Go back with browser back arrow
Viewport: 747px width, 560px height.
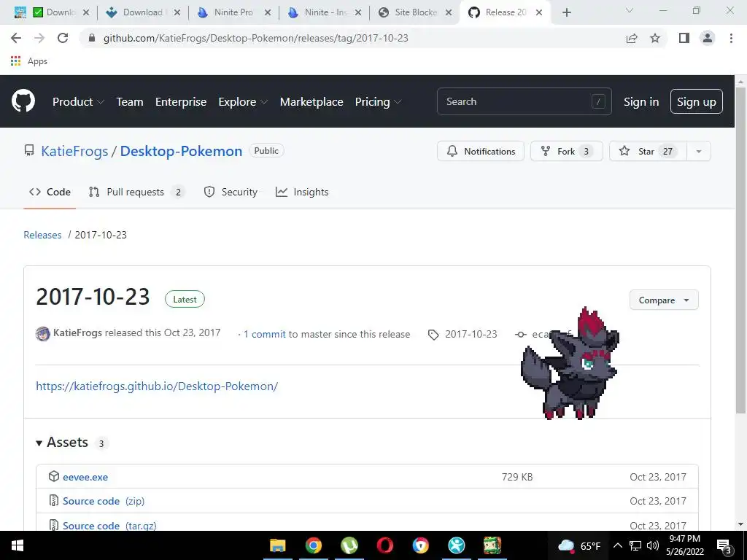[16, 38]
